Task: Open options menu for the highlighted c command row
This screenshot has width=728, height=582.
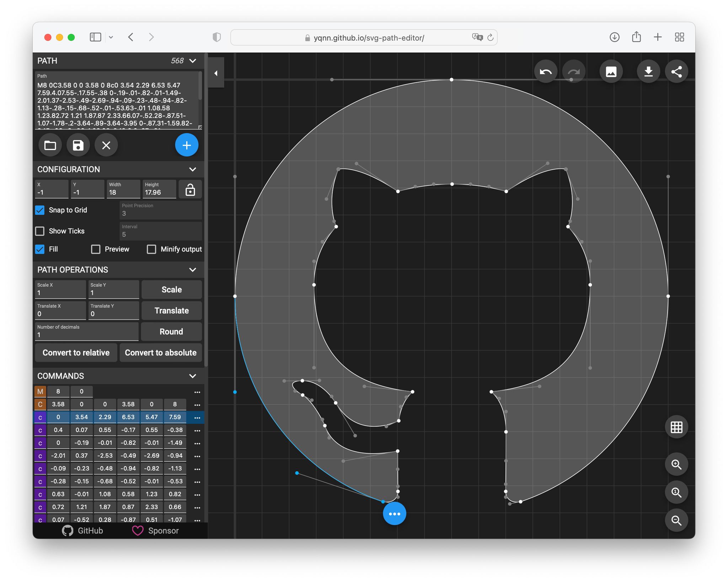Action: (197, 417)
